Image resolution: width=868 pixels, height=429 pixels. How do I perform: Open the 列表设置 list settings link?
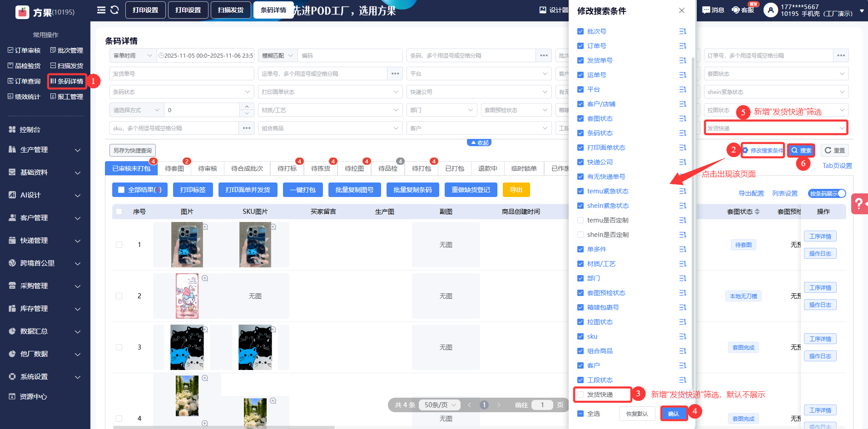click(x=785, y=193)
